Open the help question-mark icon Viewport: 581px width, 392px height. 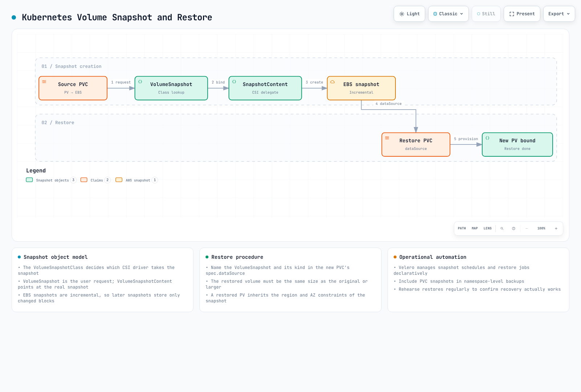click(513, 229)
